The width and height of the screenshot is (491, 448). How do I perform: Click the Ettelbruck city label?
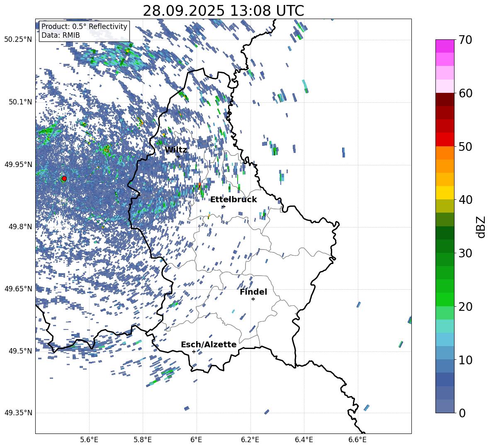pos(233,200)
